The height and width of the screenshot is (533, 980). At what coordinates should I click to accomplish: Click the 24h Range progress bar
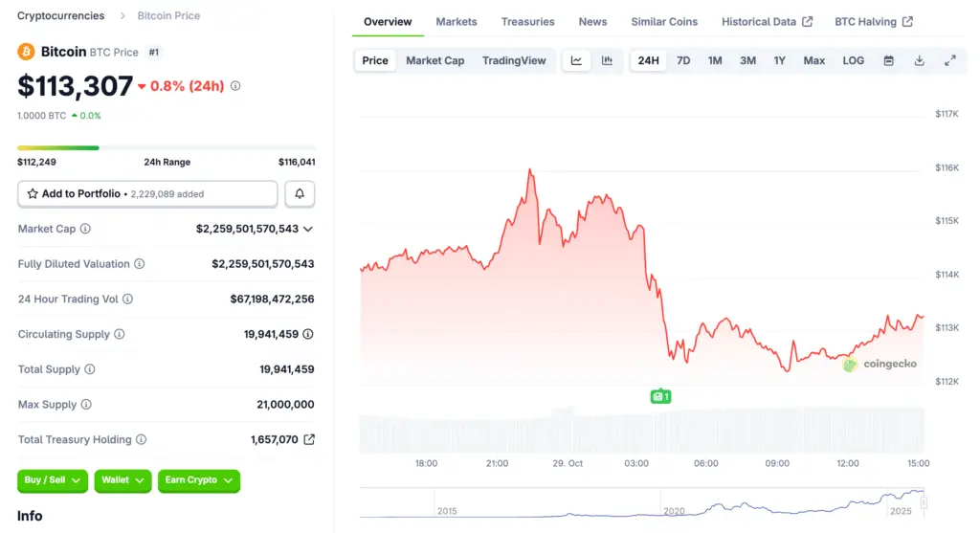point(166,147)
